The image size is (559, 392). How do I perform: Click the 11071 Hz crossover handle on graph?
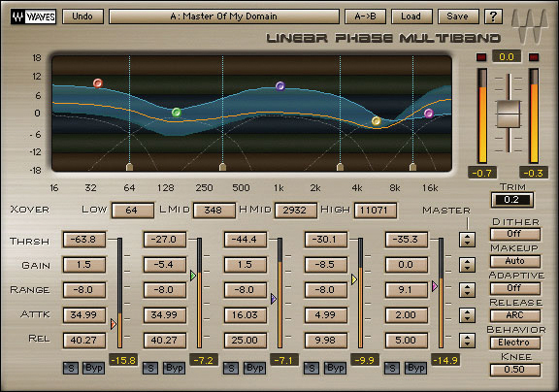pos(412,167)
